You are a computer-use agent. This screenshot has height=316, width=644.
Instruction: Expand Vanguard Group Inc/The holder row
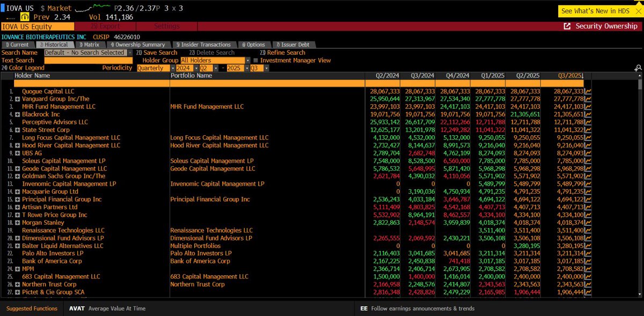[x=18, y=99]
